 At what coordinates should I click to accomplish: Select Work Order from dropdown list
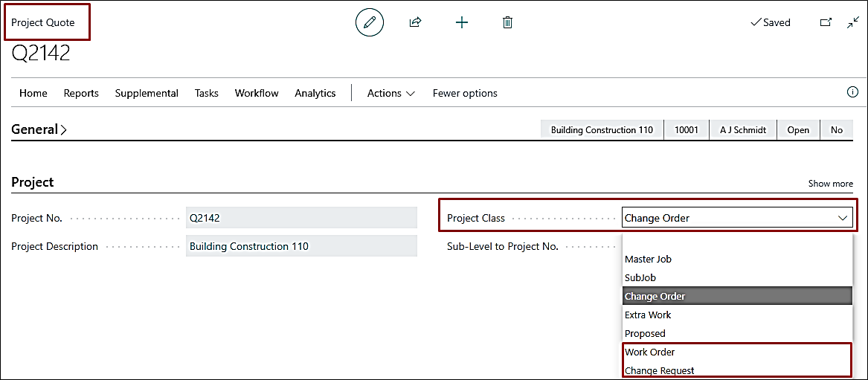737,352
